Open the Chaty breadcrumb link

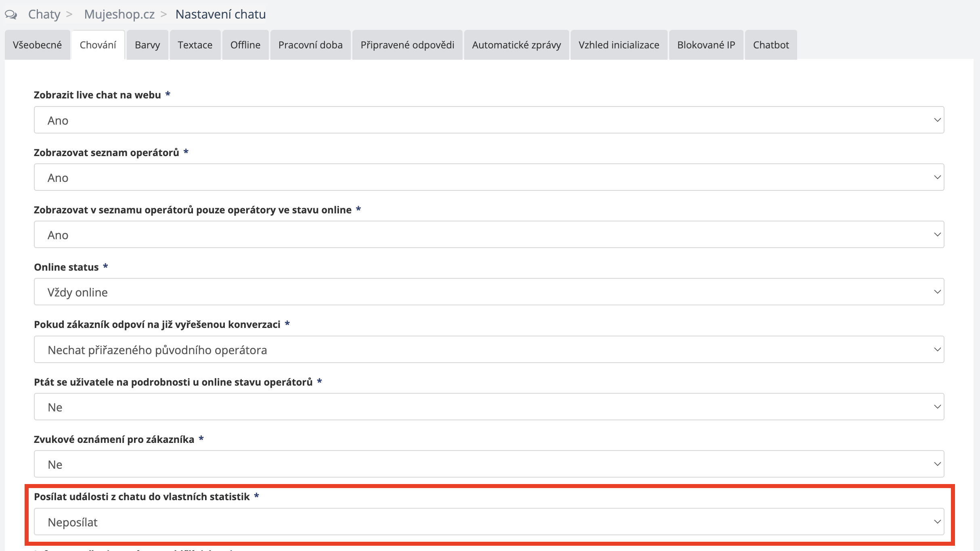44,15
